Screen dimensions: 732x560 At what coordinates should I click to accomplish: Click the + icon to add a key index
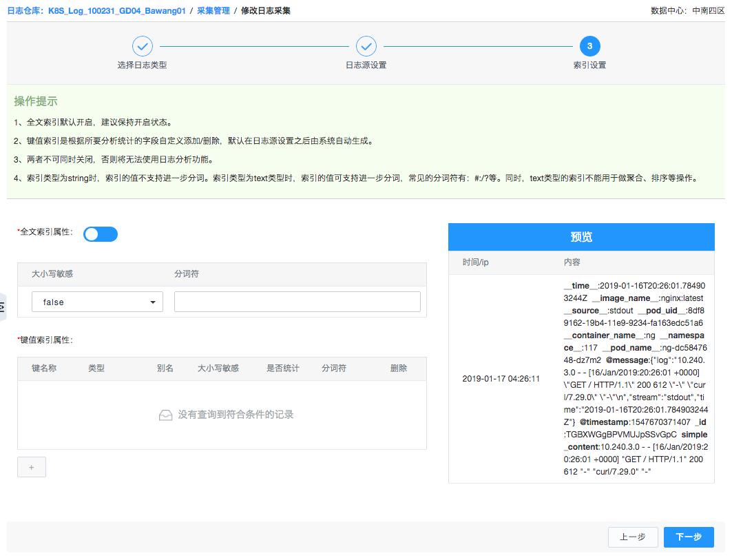31,466
